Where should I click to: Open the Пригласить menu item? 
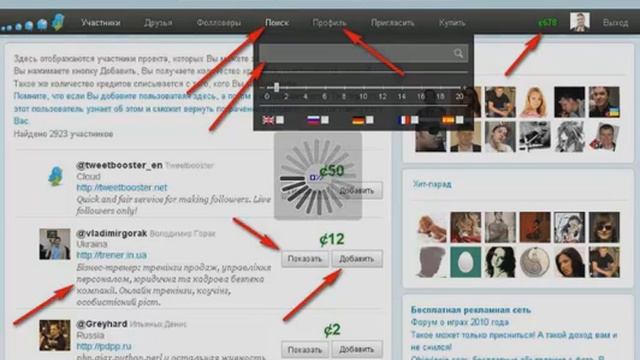click(392, 23)
